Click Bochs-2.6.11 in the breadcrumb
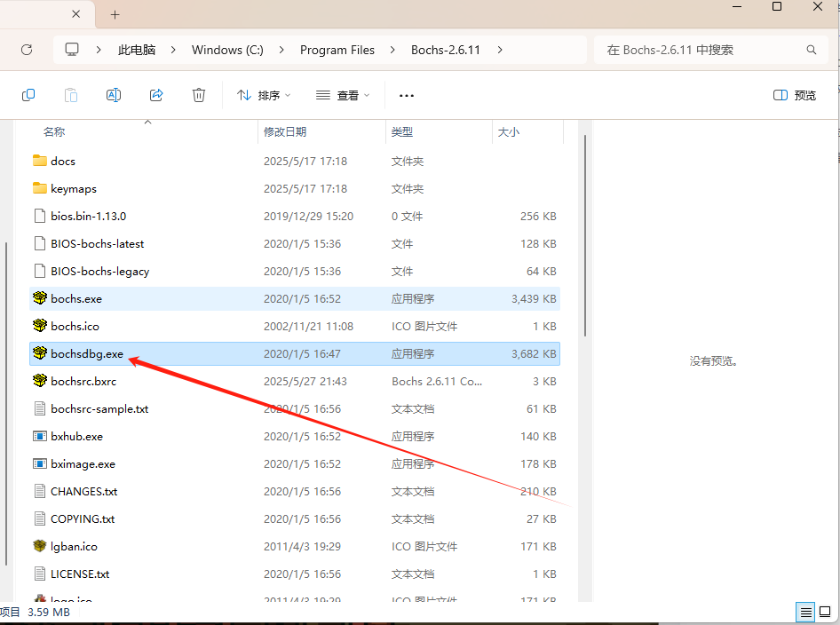840x625 pixels. (x=446, y=50)
